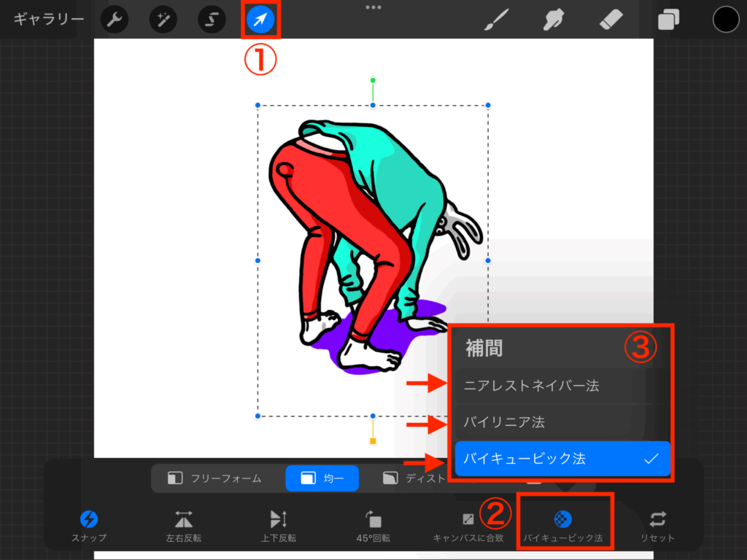747x560 pixels.
Task: Select the Brush tool
Action: pos(497,20)
